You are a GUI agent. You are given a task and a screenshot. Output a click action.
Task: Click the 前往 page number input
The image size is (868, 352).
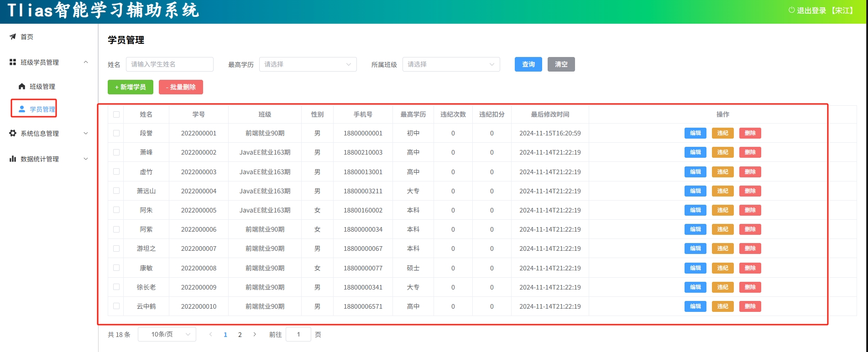298,334
